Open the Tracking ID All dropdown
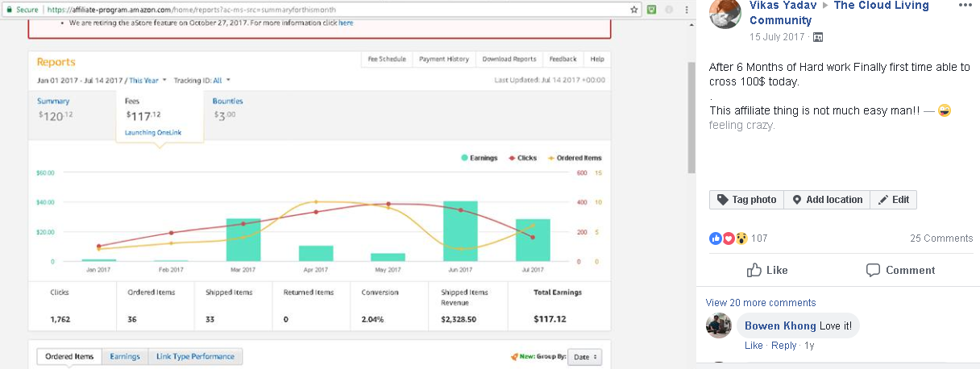The image size is (980, 369). pyautogui.click(x=222, y=81)
